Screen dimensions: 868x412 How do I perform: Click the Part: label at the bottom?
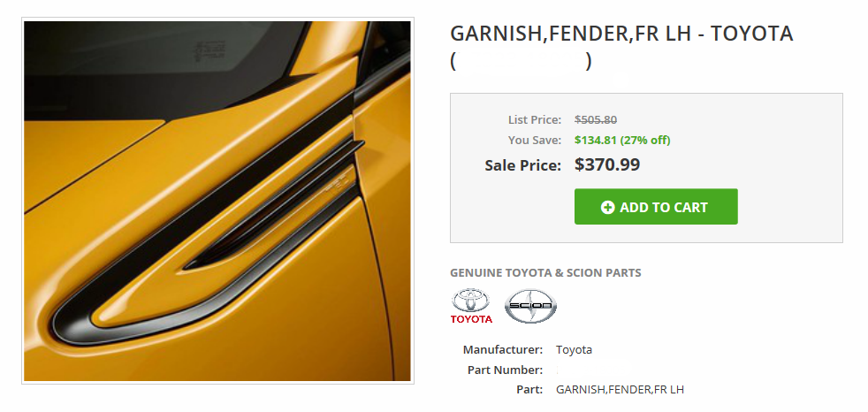529,390
